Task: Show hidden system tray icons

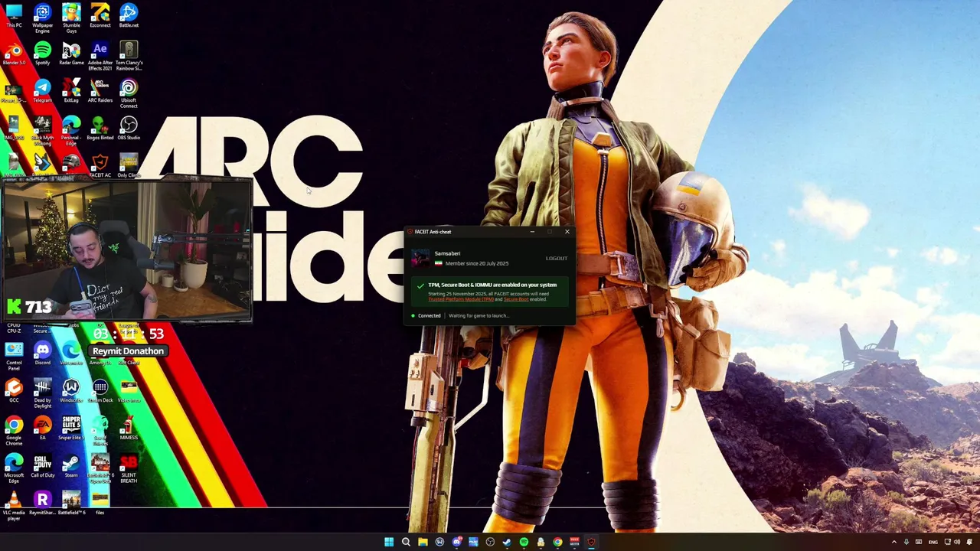Action: [893, 542]
